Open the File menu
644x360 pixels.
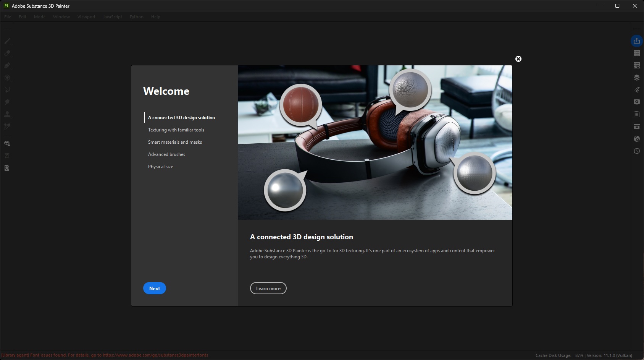[8, 17]
